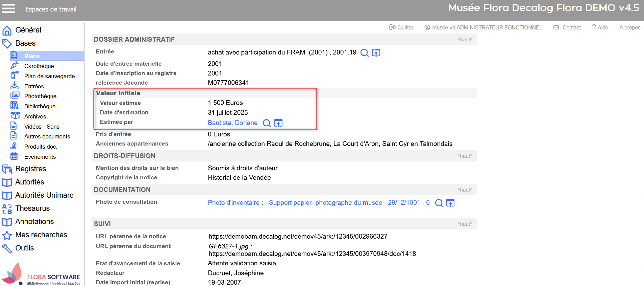Preview Photo d'inventaire with magnifier icon

[x=439, y=203]
